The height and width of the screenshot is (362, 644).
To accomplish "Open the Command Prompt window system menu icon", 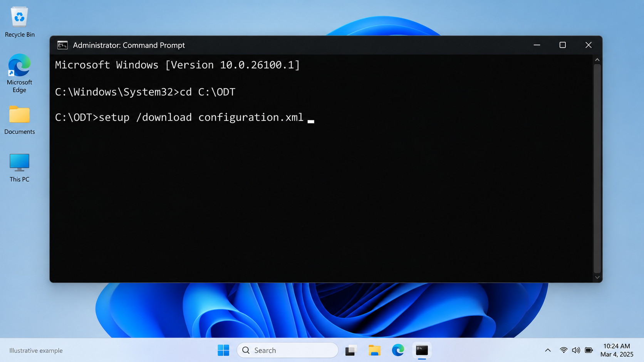I will (x=62, y=45).
